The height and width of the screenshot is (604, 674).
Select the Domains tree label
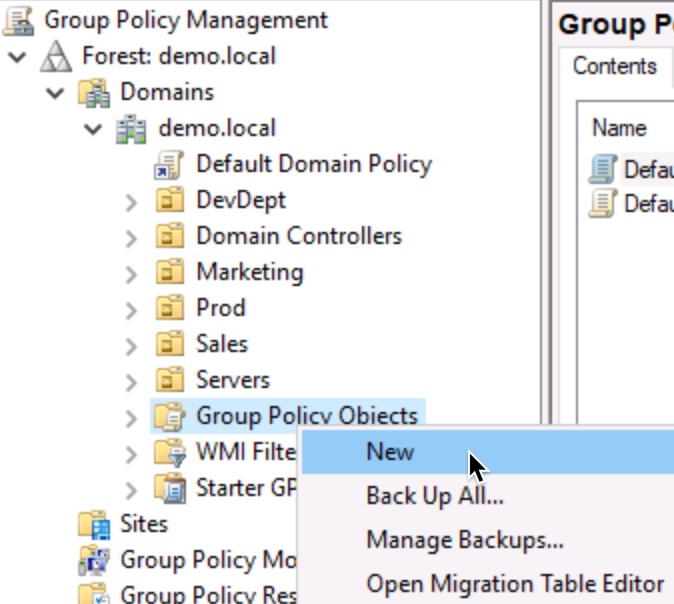[x=167, y=92]
